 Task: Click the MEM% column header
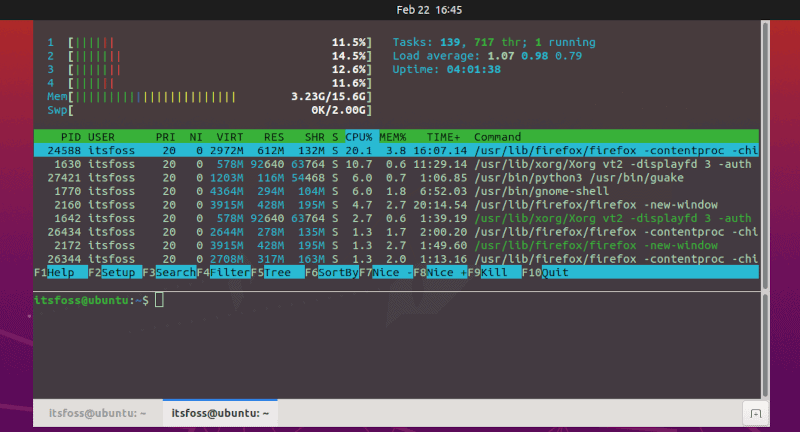(x=393, y=136)
